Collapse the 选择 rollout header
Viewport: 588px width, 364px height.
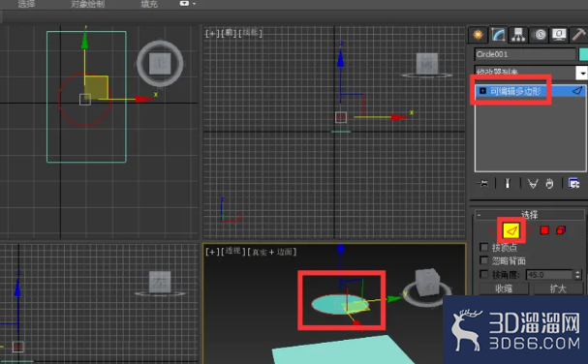[529, 214]
